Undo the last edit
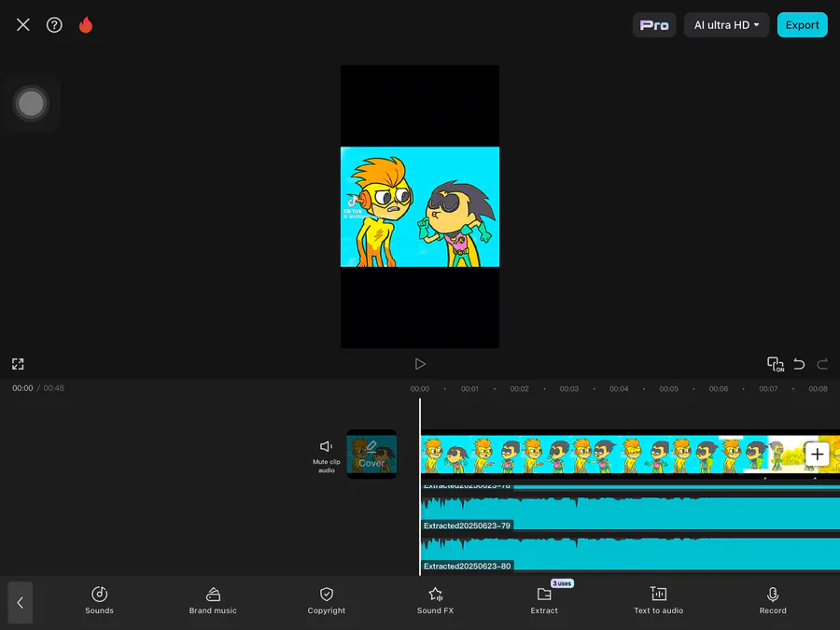This screenshot has height=630, width=840. point(799,364)
